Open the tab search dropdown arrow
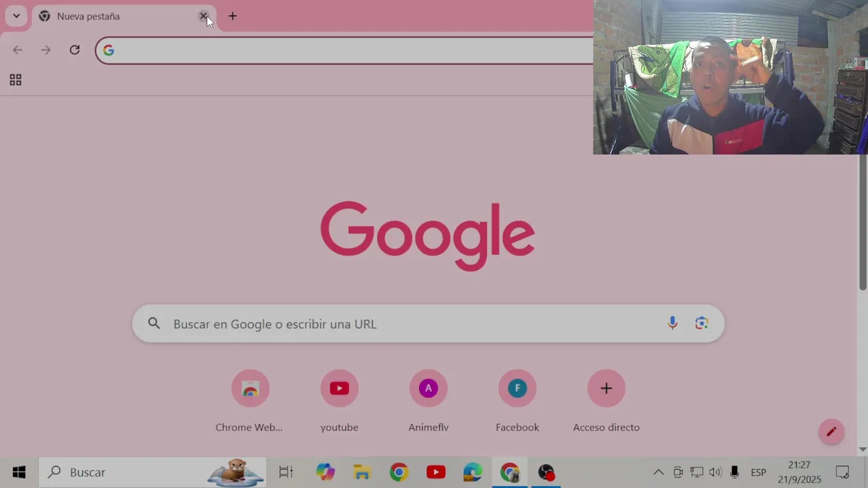This screenshot has width=868, height=488. (16, 16)
